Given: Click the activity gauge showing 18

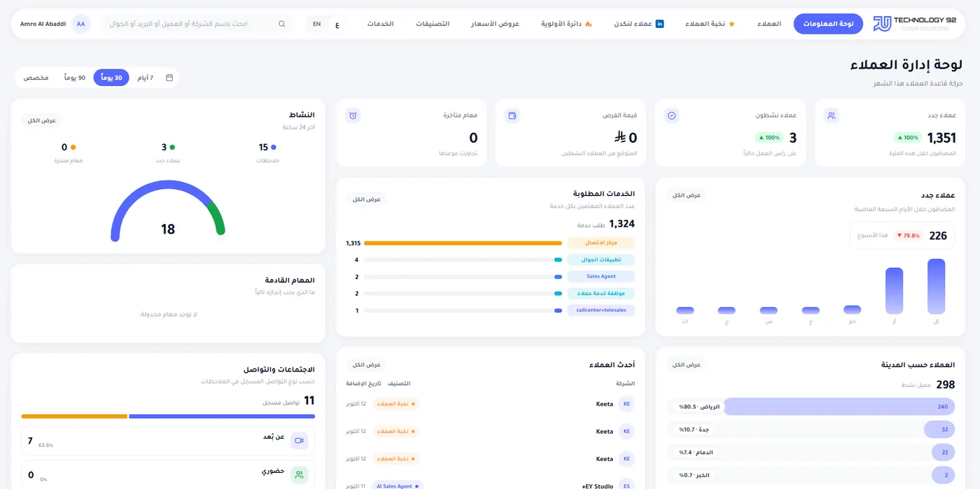Looking at the screenshot, I should click(168, 211).
